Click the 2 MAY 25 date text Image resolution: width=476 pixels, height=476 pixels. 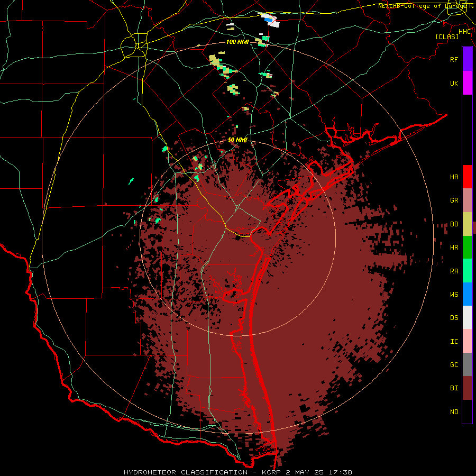[x=307, y=472]
